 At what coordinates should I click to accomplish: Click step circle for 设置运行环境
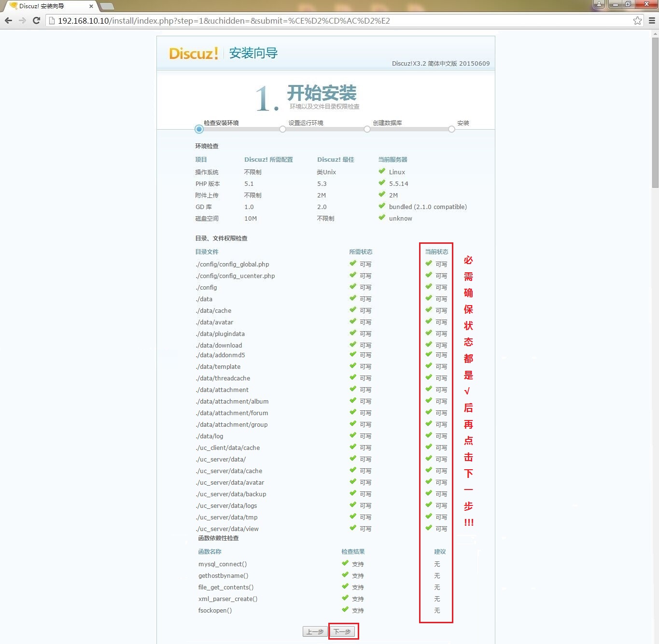pyautogui.click(x=282, y=129)
